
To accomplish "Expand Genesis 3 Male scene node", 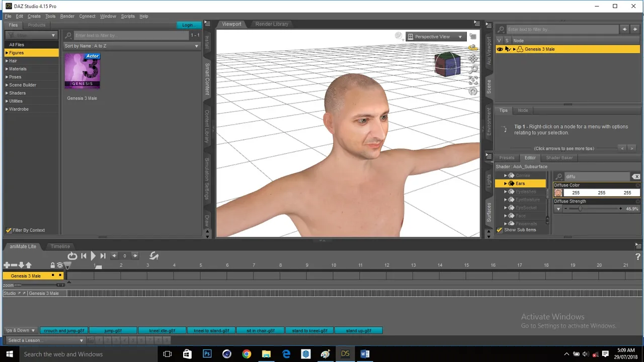I will point(514,49).
